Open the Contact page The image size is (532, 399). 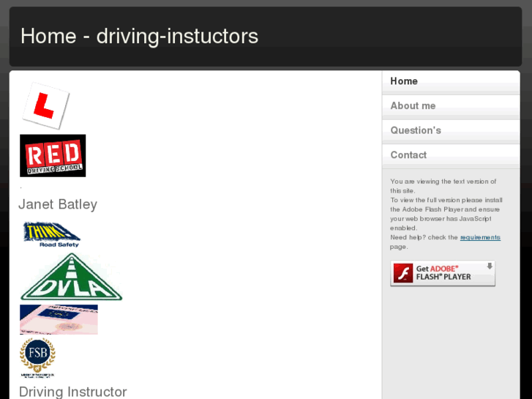[x=451, y=155]
